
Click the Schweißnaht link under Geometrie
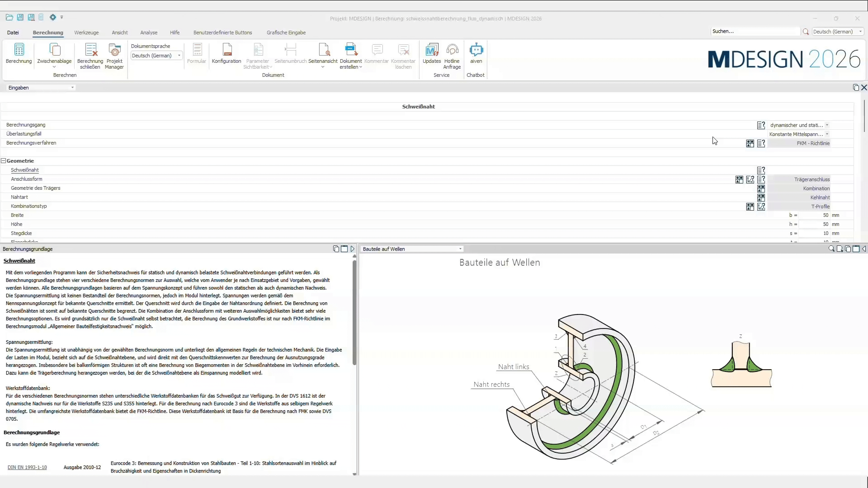pyautogui.click(x=25, y=170)
